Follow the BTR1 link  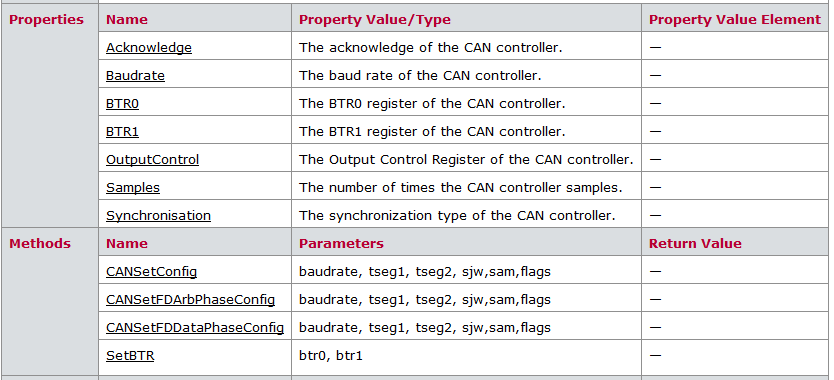(122, 131)
